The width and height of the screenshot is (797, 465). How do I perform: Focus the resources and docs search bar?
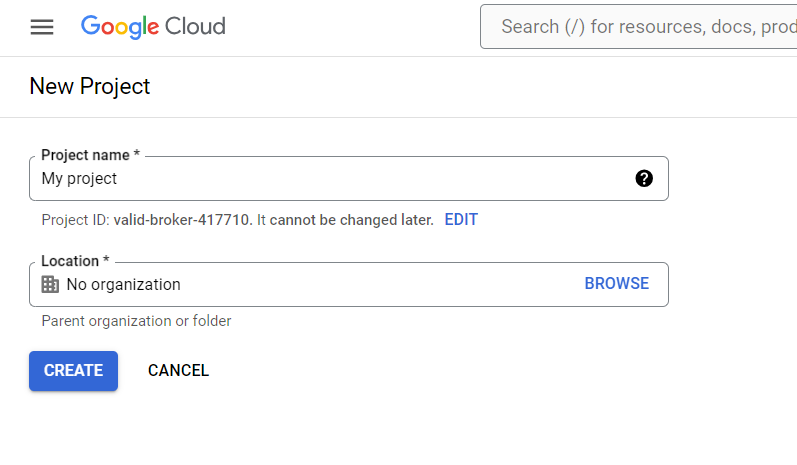pos(640,27)
